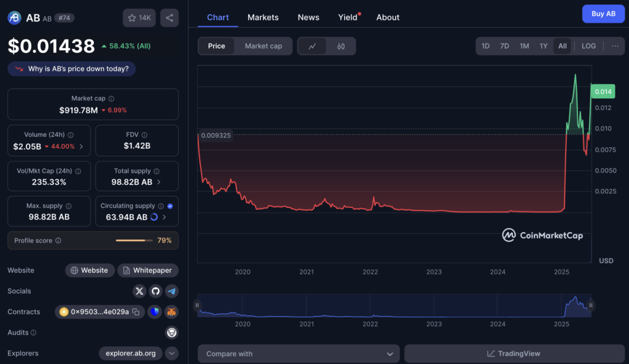Click Market cap info icon

(112, 99)
